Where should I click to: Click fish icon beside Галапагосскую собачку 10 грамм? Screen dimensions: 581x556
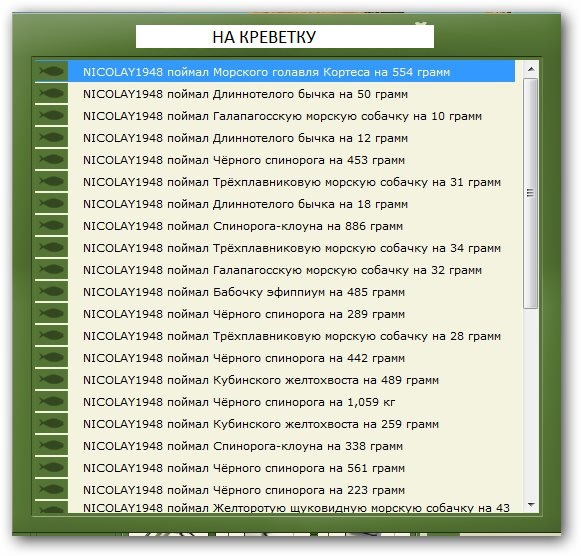(52, 115)
